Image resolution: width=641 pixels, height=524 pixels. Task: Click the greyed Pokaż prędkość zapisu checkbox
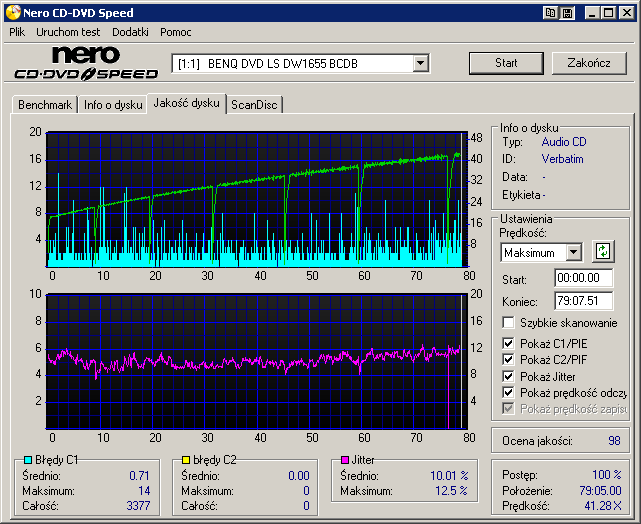[508, 408]
